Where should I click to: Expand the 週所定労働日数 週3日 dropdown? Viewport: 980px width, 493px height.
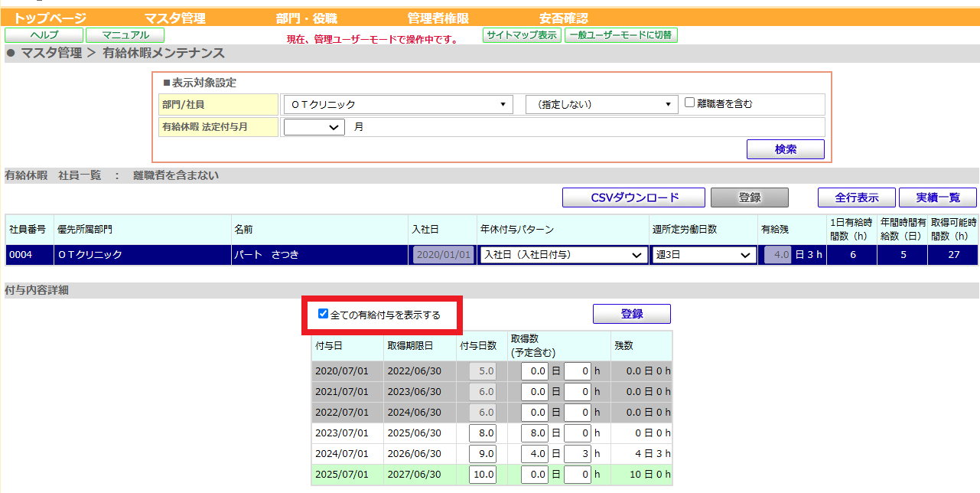704,255
